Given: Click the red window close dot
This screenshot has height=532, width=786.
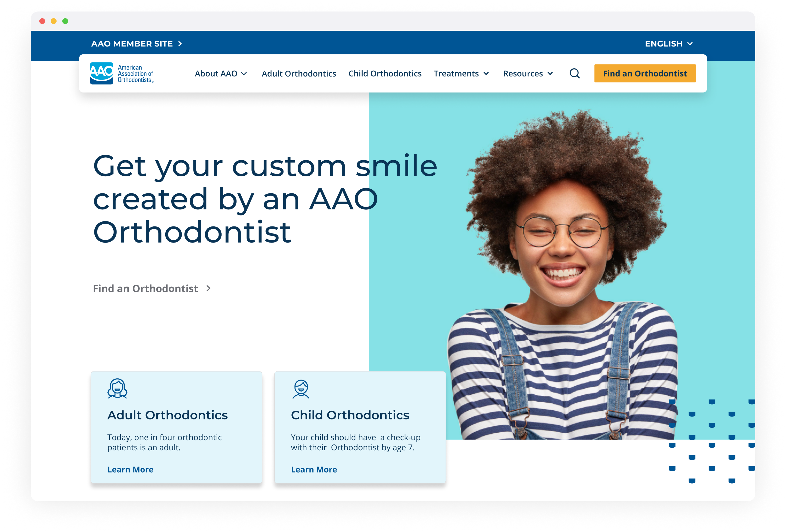Looking at the screenshot, I should pos(42,21).
